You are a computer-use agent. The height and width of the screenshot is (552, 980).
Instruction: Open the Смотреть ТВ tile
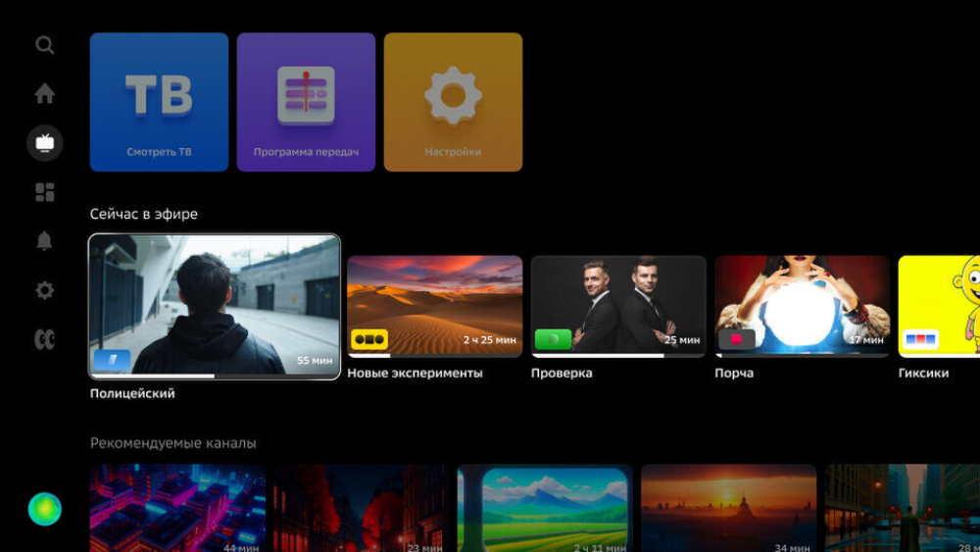(159, 102)
